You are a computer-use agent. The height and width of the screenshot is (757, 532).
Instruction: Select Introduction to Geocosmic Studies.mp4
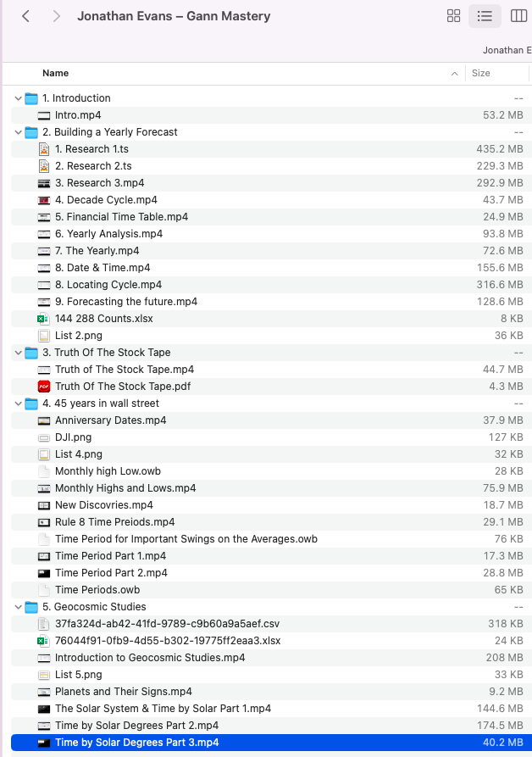coord(150,658)
